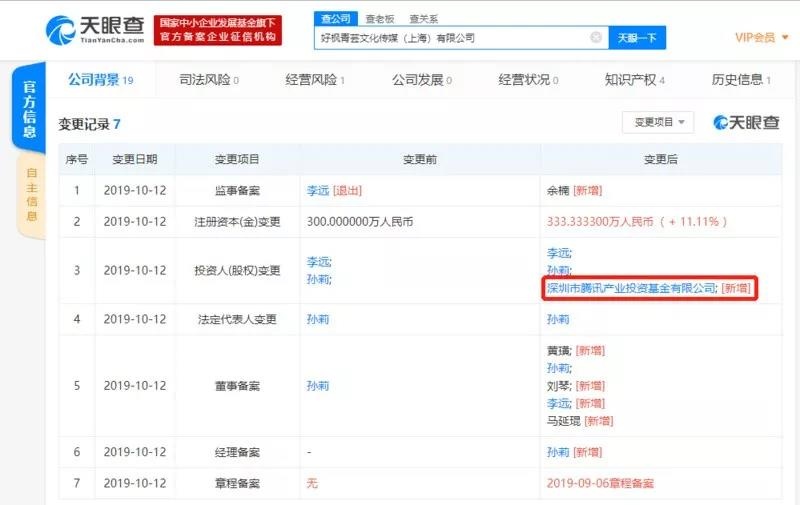Click the 天眼一下 search button
800x505 pixels.
click(637, 38)
